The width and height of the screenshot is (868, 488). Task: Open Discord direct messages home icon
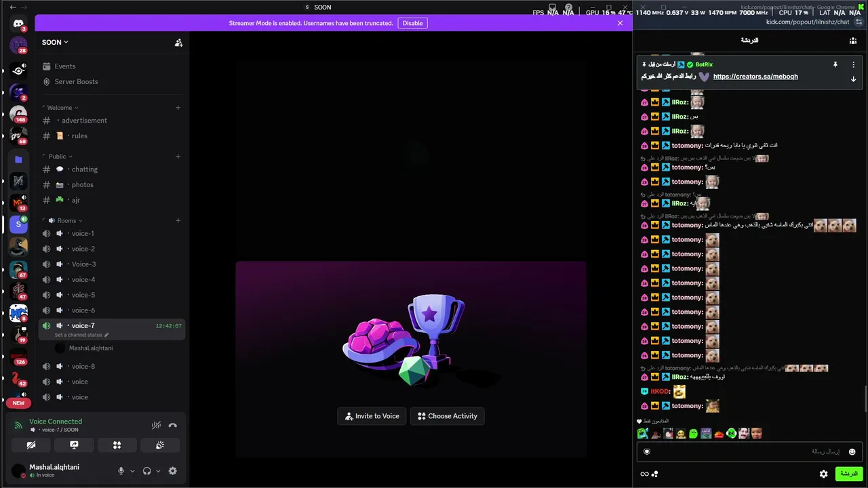tap(18, 24)
